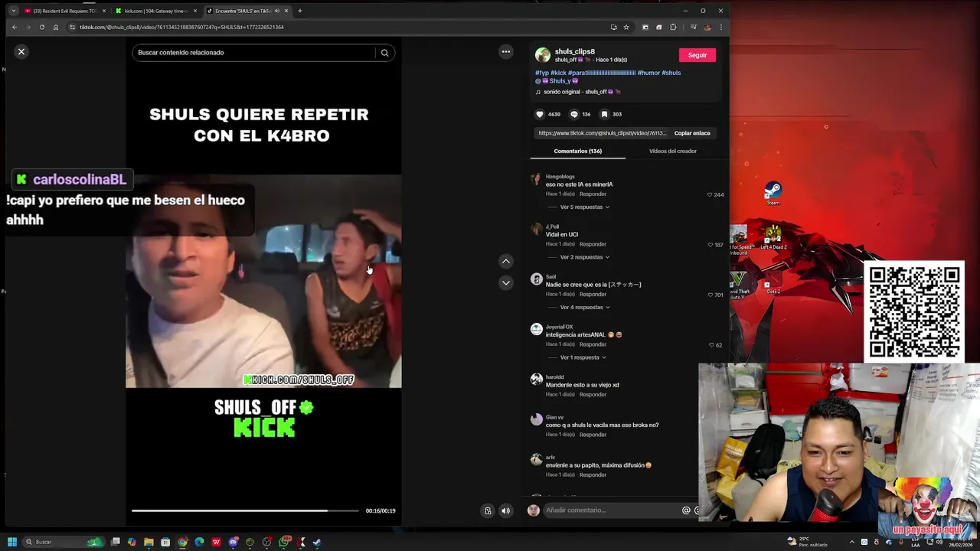
Task: Open the browser extensions puzzle icon
Action: coord(673,27)
